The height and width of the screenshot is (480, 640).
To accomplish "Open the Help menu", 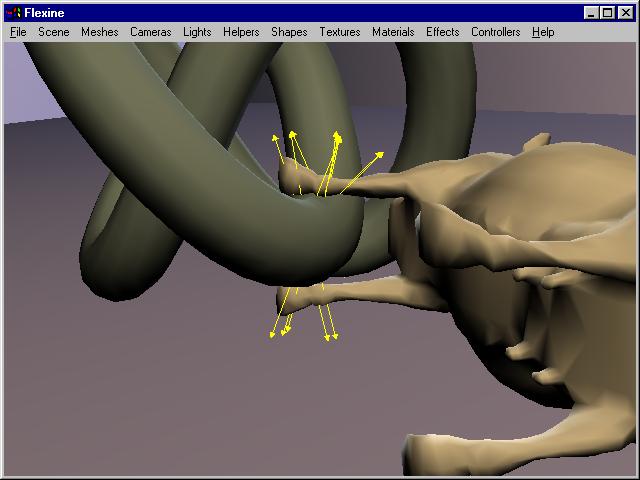I will click(543, 32).
